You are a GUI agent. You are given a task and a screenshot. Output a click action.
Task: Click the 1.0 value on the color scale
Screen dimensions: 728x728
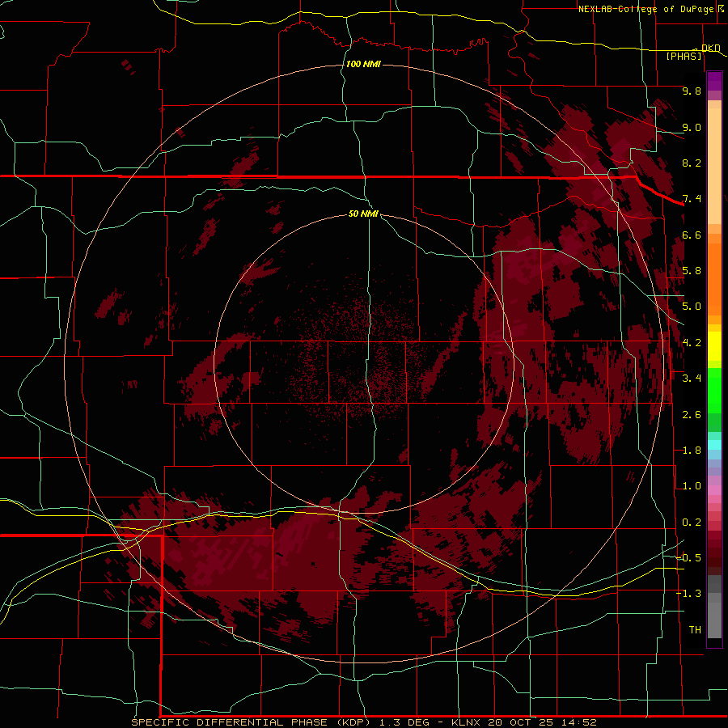click(x=692, y=486)
